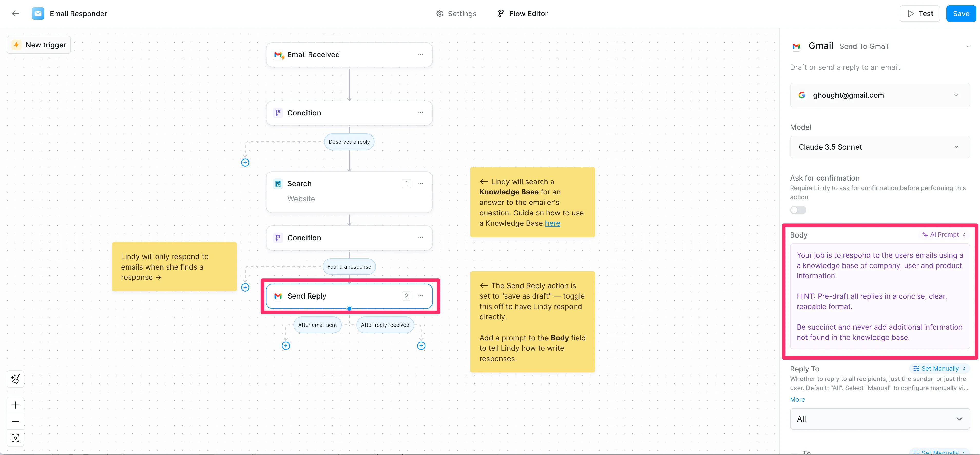Click the magic wand auto-arrange icon

click(x=15, y=379)
